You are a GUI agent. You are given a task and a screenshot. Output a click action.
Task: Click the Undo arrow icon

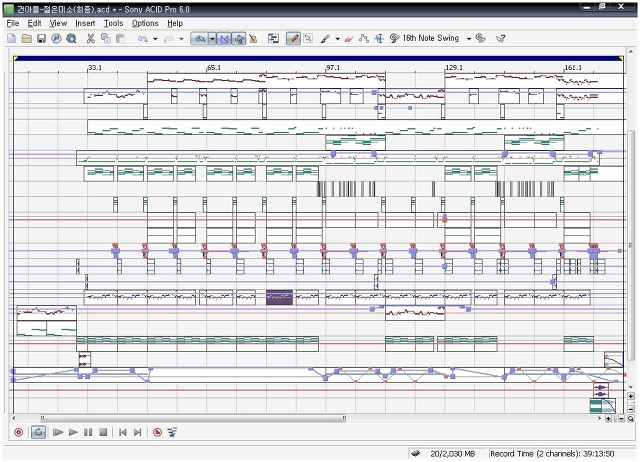[x=142, y=38]
